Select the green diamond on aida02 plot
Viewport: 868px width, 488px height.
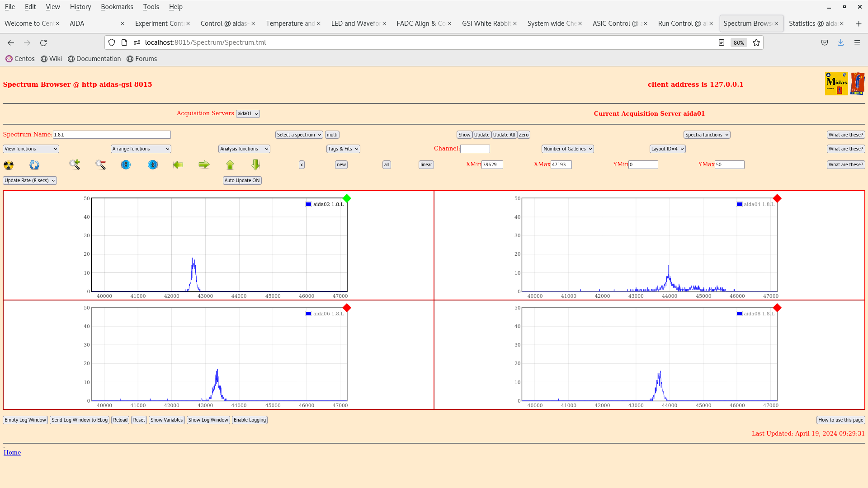coord(347,198)
